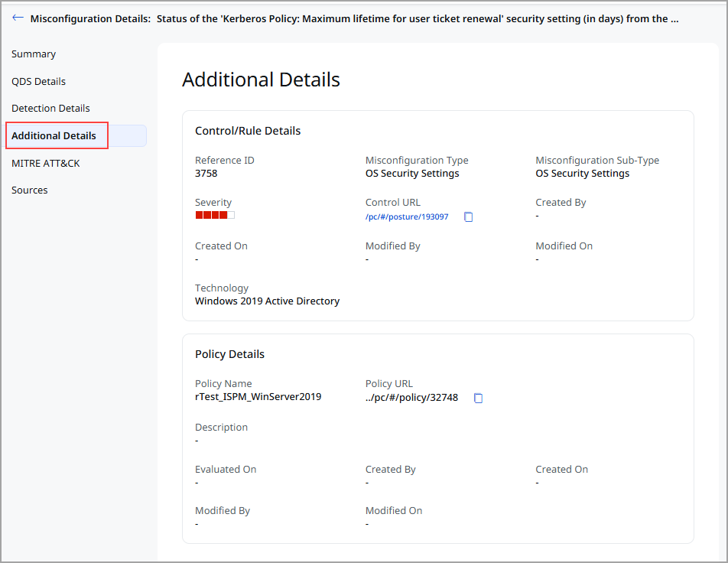Click the value under Misconfiguration Type

pyautogui.click(x=412, y=174)
